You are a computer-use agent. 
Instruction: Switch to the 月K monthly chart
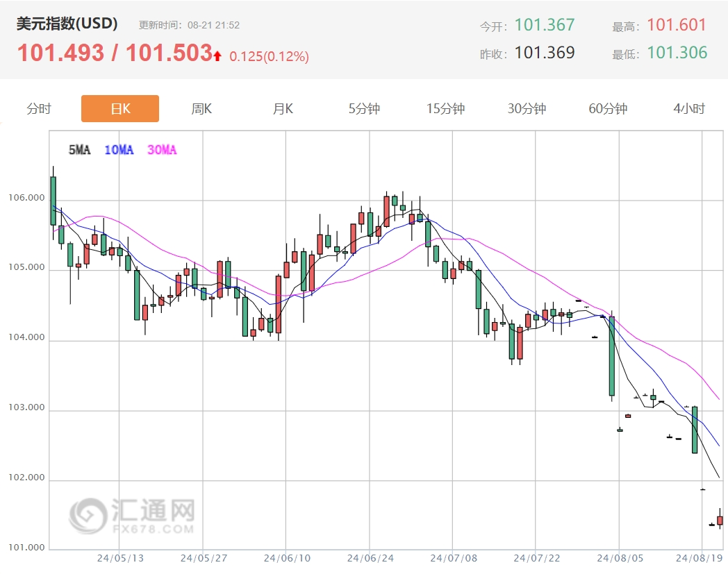[x=281, y=108]
